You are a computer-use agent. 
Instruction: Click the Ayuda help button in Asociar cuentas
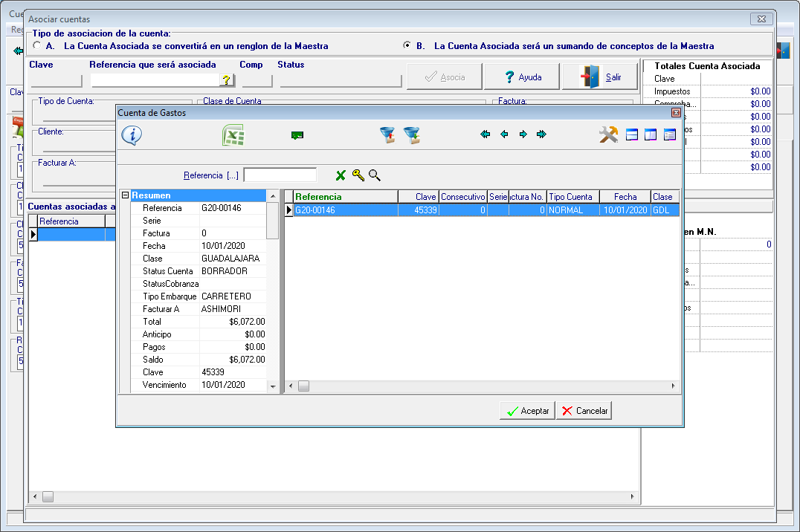pyautogui.click(x=522, y=77)
